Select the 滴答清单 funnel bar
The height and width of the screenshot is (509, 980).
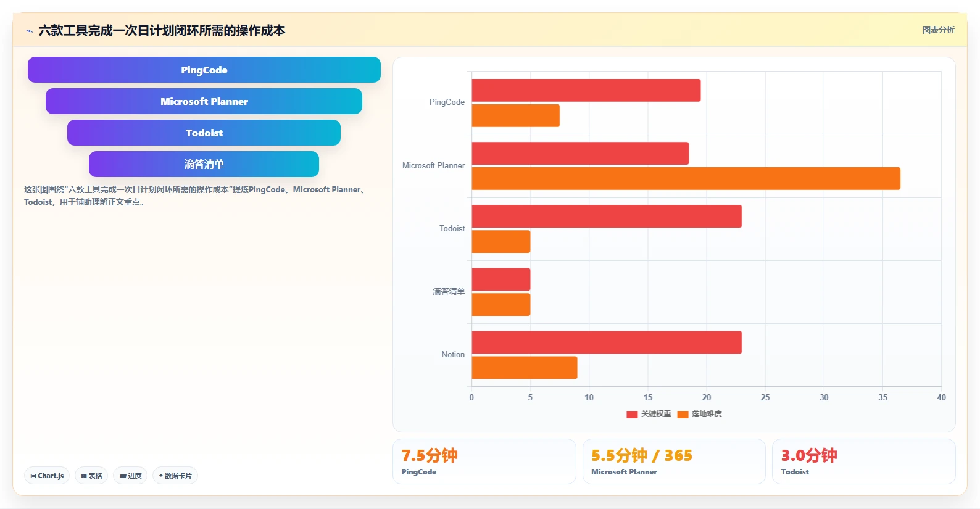[x=204, y=164]
